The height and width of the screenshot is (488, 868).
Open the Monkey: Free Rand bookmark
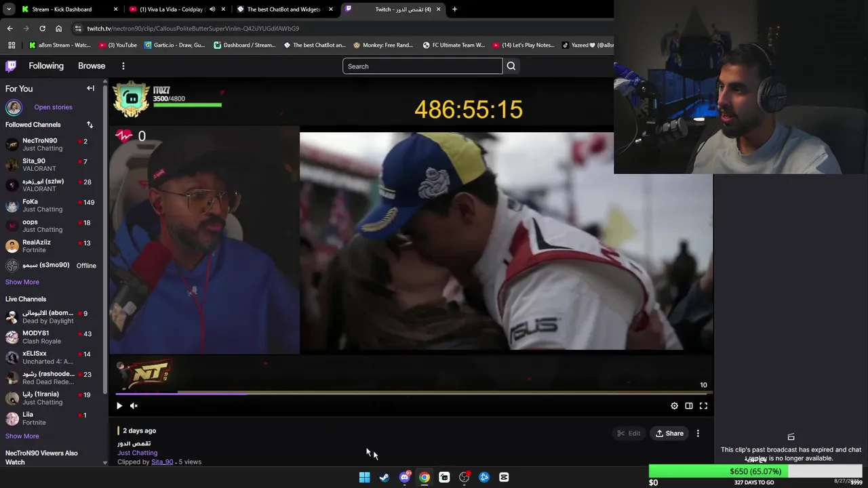coord(383,45)
